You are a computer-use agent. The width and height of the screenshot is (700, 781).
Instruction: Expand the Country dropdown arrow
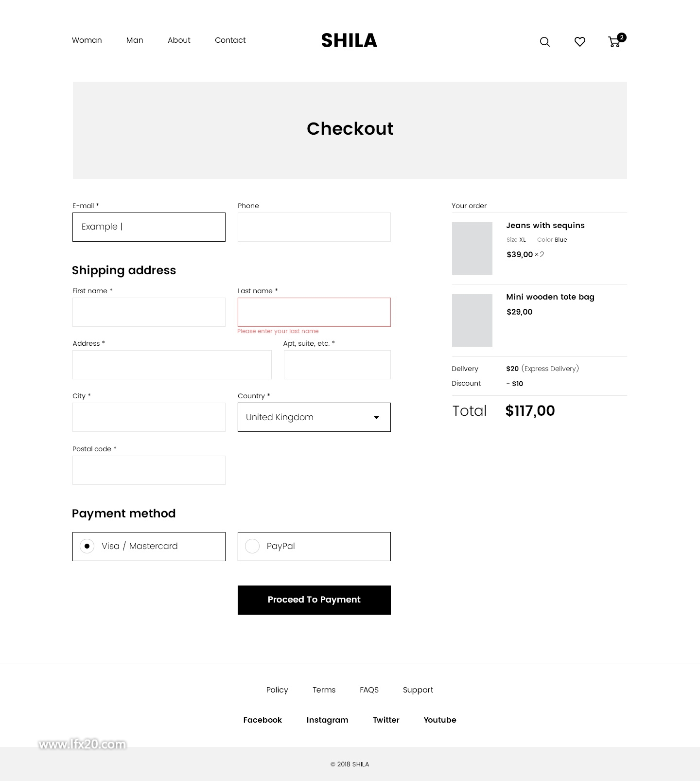(376, 418)
